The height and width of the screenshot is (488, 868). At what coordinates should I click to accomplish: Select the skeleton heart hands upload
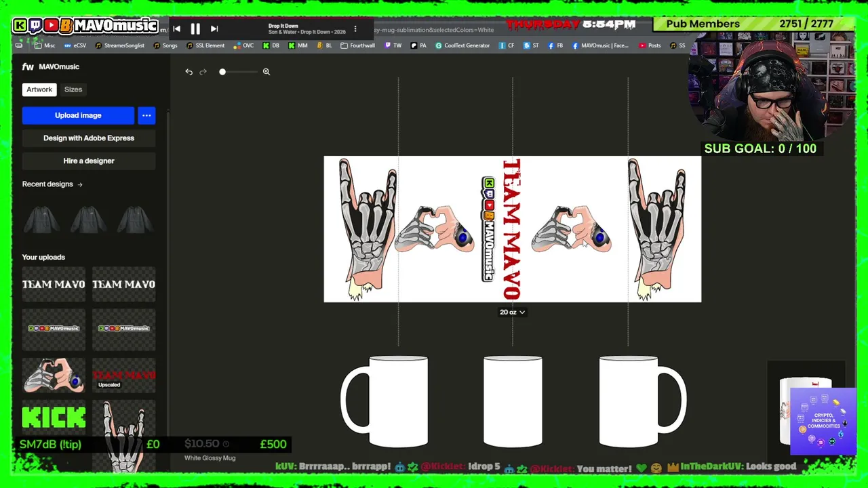54,375
